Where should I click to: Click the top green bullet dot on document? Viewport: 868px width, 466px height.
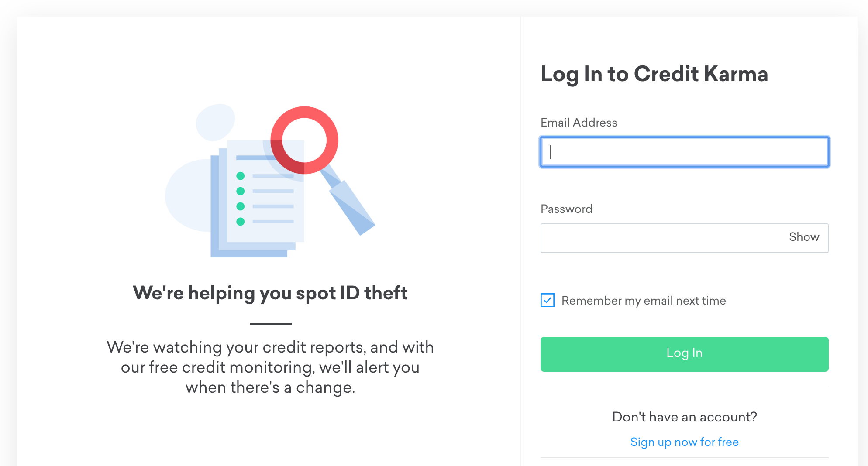click(240, 176)
